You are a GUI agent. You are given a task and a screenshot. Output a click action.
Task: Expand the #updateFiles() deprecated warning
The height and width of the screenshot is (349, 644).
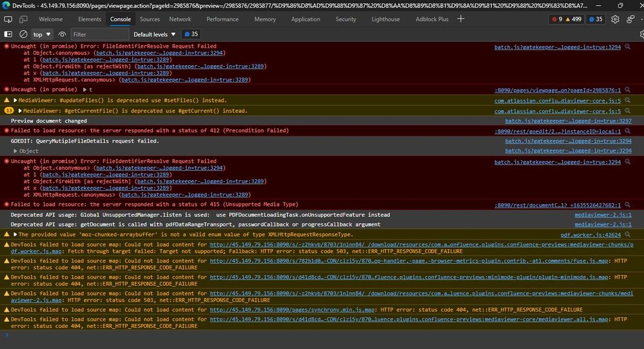pyautogui.click(x=15, y=100)
